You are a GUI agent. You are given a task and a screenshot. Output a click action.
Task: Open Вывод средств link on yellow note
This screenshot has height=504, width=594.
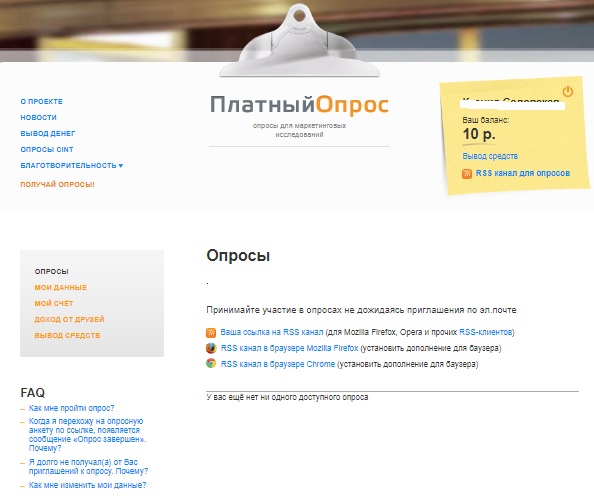(490, 156)
